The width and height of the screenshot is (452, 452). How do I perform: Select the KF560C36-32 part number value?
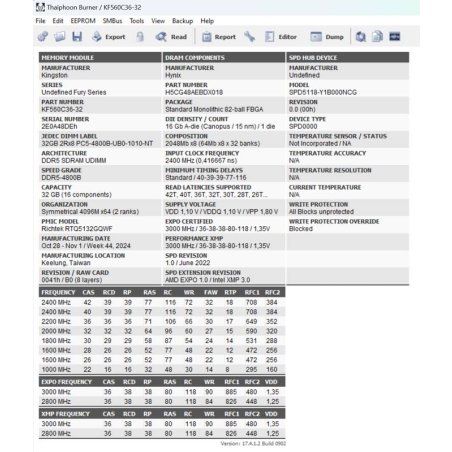tap(62, 109)
